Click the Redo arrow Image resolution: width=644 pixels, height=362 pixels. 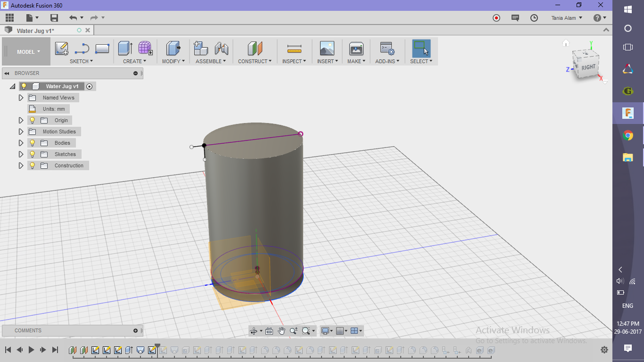pos(94,18)
